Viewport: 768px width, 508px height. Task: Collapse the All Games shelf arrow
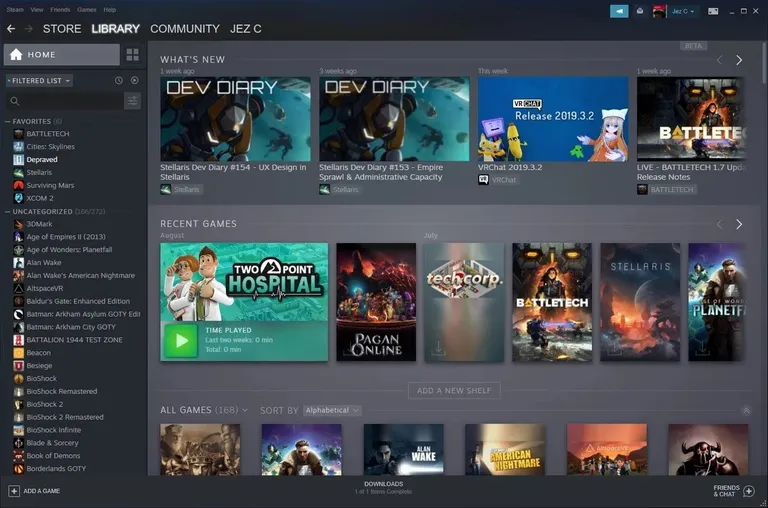pyautogui.click(x=746, y=411)
